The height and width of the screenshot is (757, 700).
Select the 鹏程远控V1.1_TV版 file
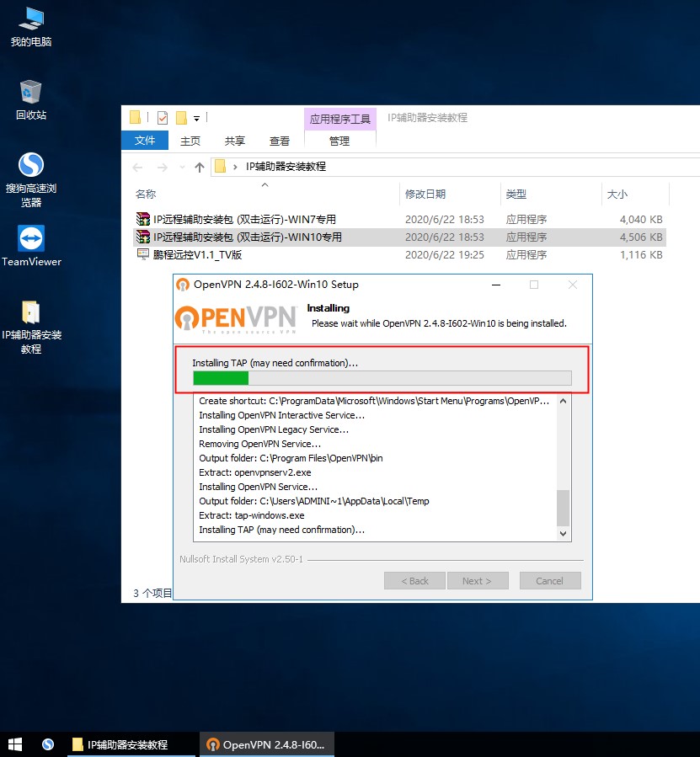(x=399, y=255)
